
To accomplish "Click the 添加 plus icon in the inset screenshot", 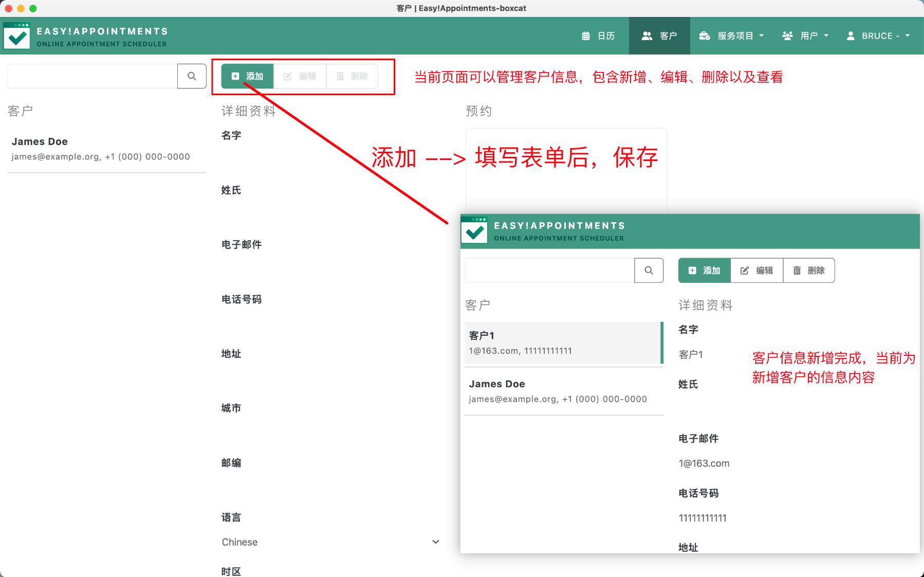I will click(x=692, y=271).
